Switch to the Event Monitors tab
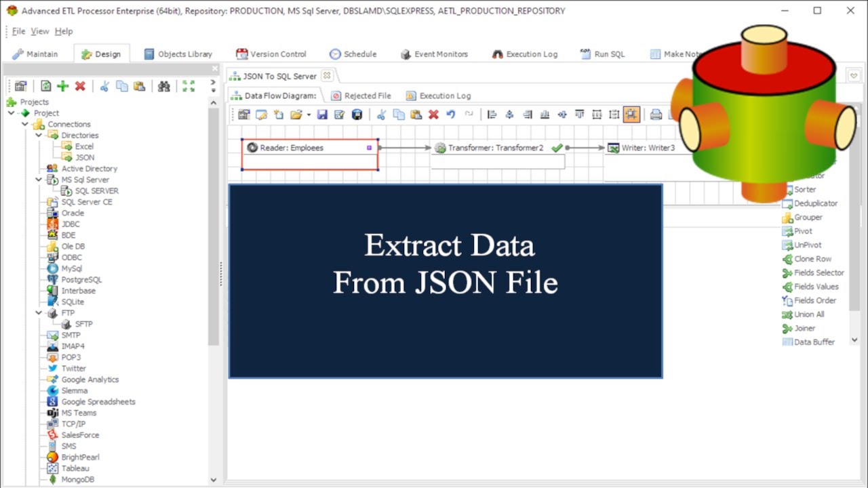868x488 pixels. coord(434,54)
